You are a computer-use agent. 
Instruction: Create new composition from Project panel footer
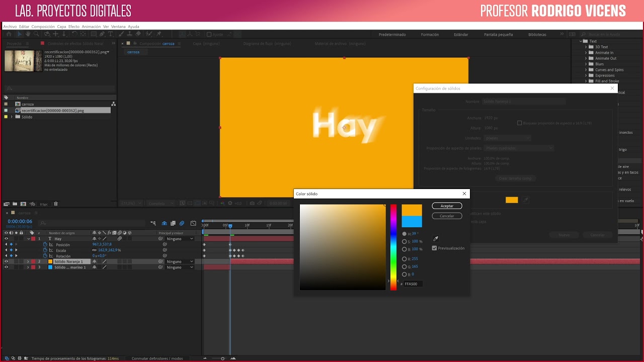23,204
